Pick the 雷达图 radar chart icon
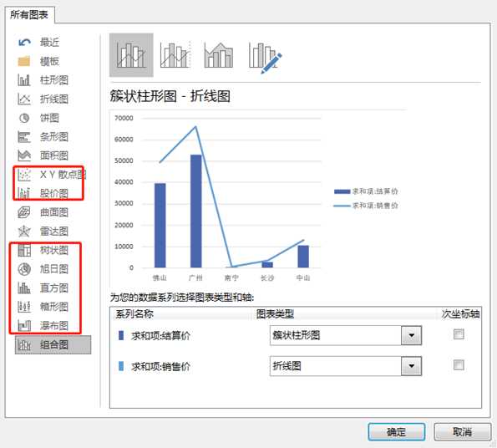This screenshot has height=448, width=497. (x=24, y=232)
